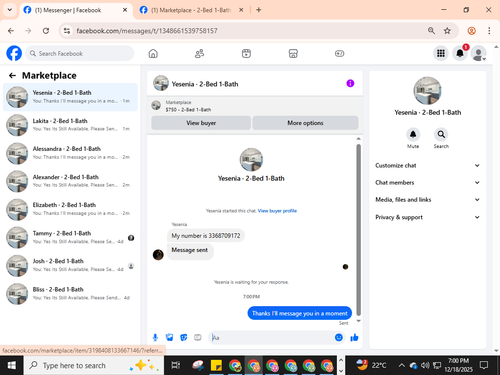Open Tammy 2-Bed 1-Bath conversation
Screen dimensions: 500x375
[70, 237]
